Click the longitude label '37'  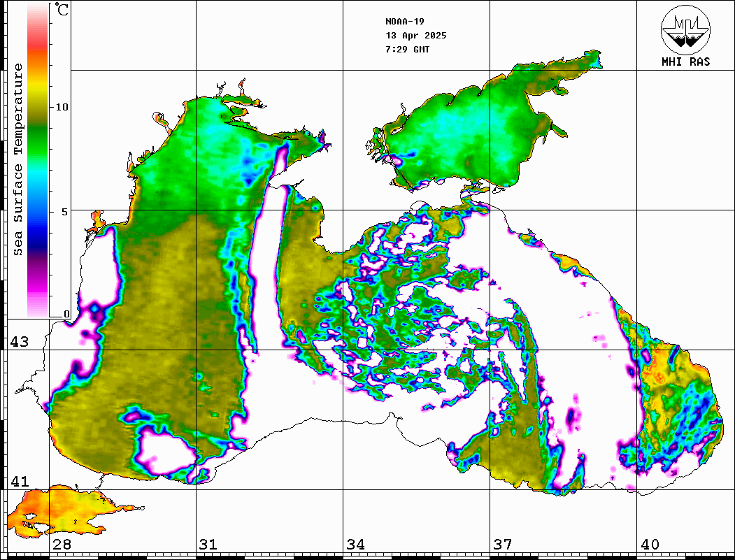click(502, 545)
